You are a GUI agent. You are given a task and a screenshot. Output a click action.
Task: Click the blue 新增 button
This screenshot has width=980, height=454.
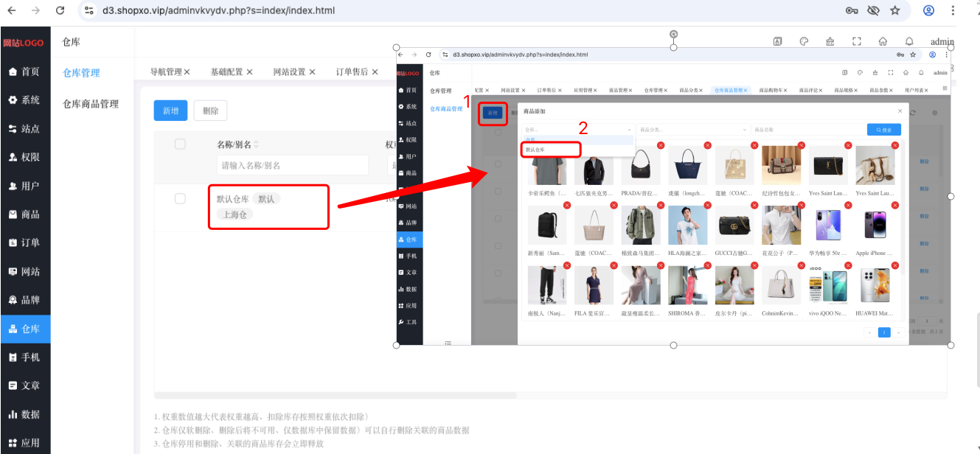point(170,111)
